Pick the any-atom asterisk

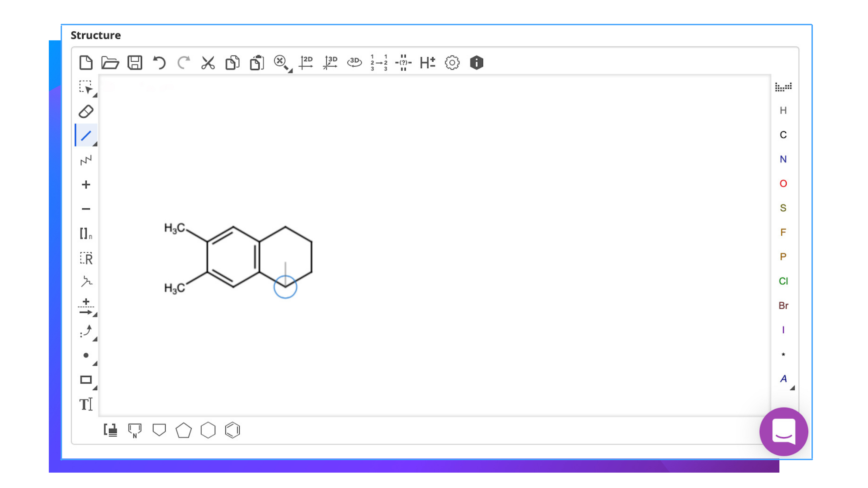pyautogui.click(x=783, y=355)
